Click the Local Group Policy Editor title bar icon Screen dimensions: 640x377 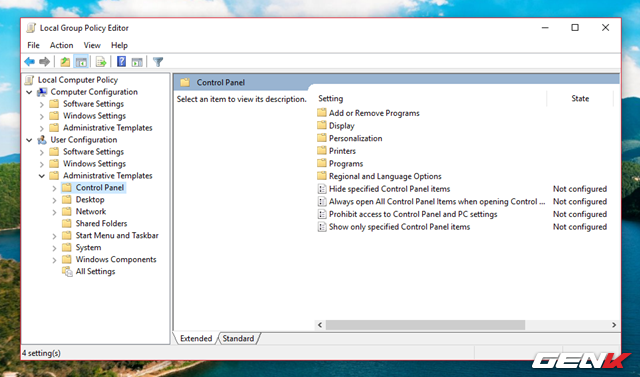31,28
